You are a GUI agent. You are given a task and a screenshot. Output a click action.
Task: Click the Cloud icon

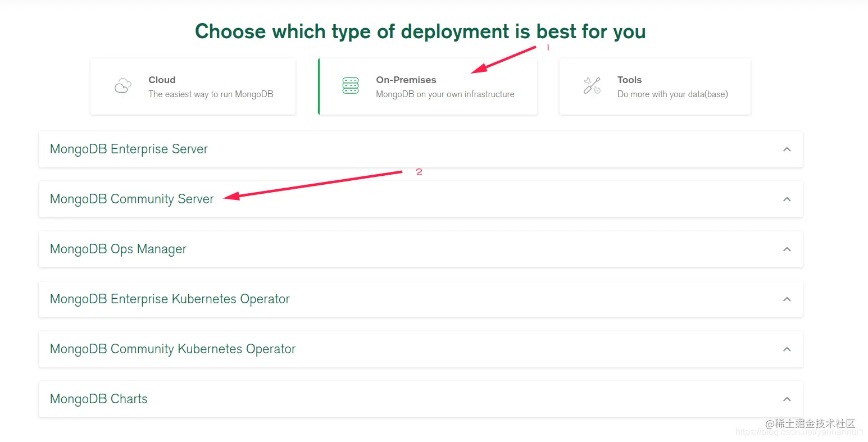tap(123, 86)
